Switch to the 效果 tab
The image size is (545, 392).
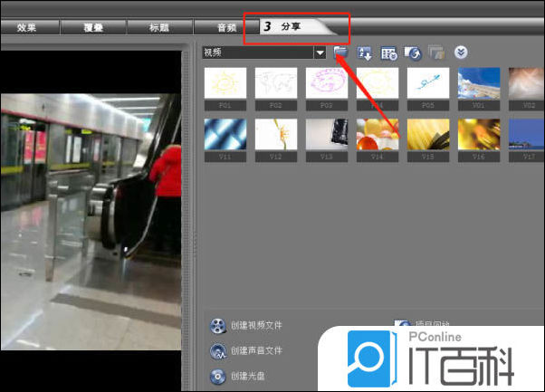coord(27,27)
